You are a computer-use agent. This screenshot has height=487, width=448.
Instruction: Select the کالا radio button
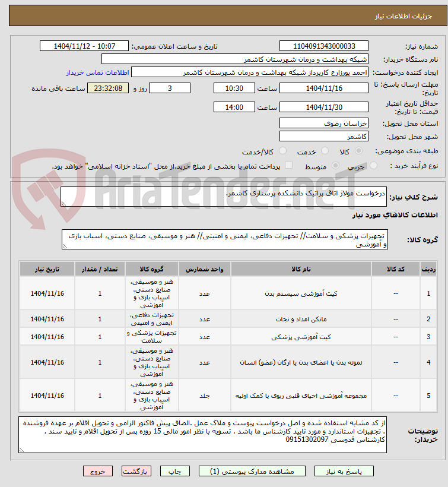358,151
